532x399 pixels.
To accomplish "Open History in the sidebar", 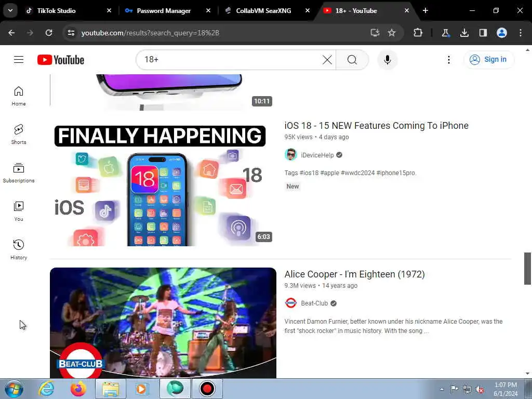I will (x=19, y=249).
